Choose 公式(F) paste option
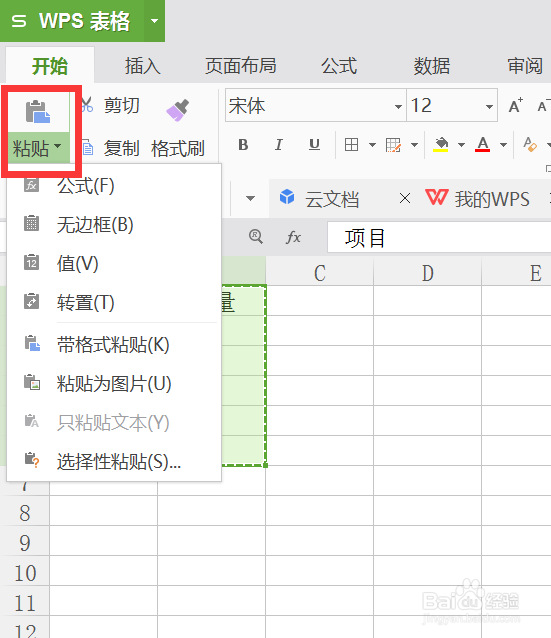 [x=114, y=186]
